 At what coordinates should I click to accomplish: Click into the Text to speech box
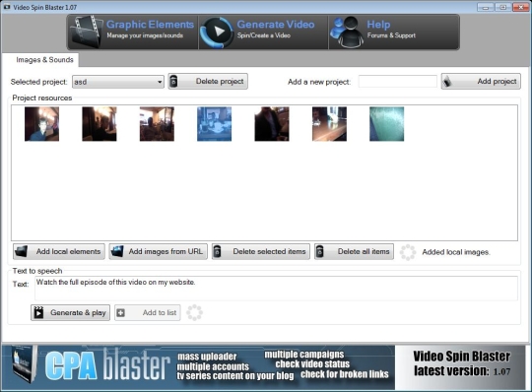tap(276, 289)
